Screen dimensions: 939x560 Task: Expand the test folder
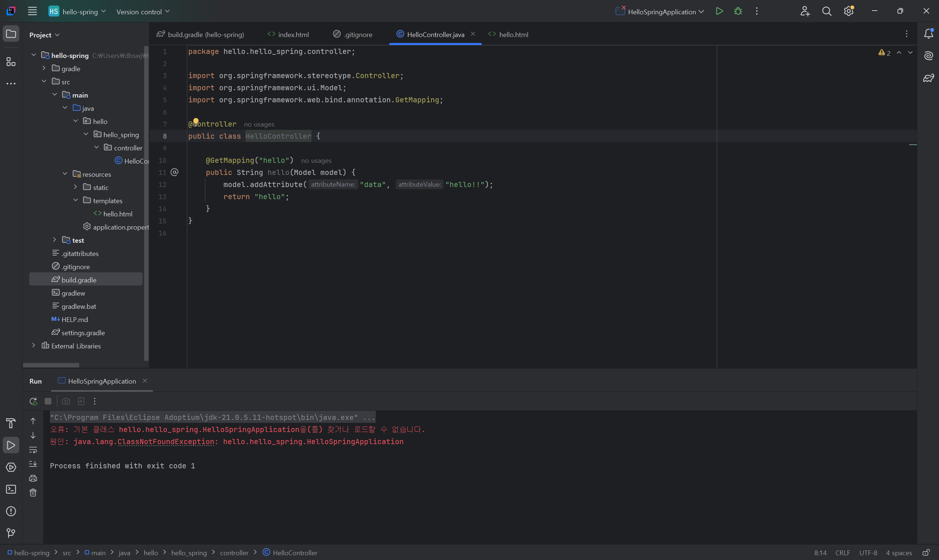click(x=54, y=239)
